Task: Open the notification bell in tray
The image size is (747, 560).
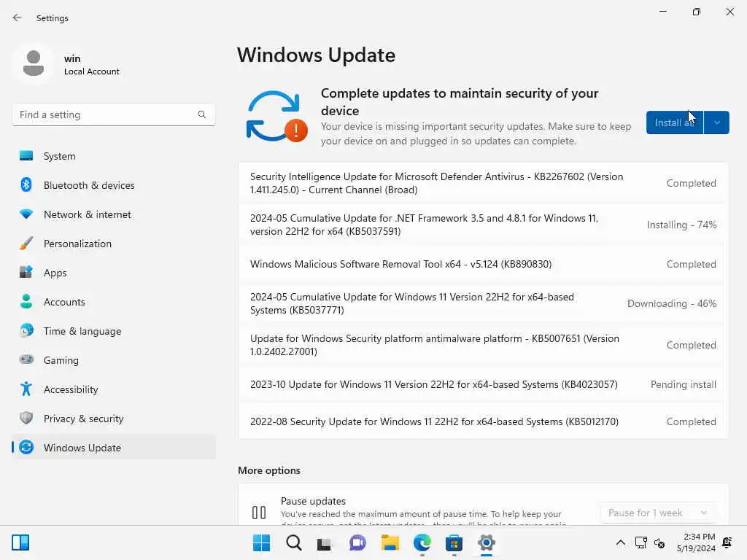Action: click(727, 542)
